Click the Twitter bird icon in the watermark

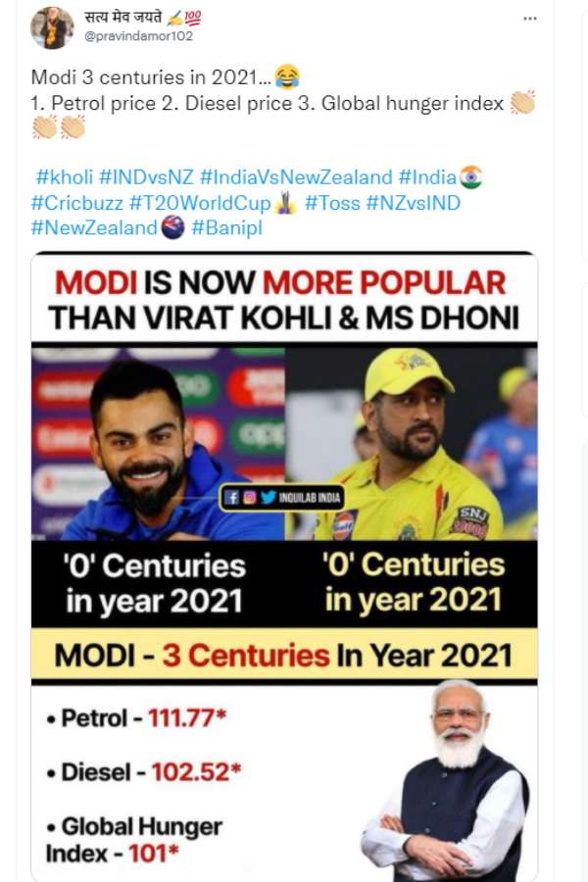coord(268,497)
